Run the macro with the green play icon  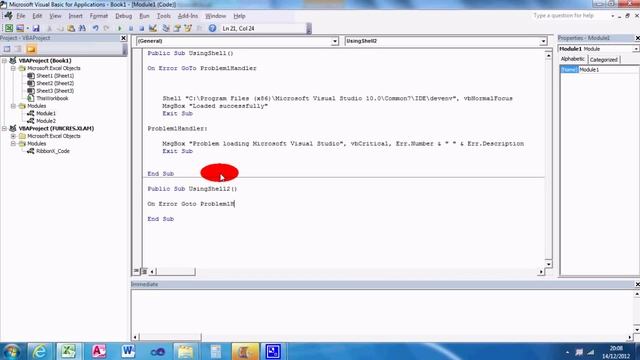pos(120,28)
